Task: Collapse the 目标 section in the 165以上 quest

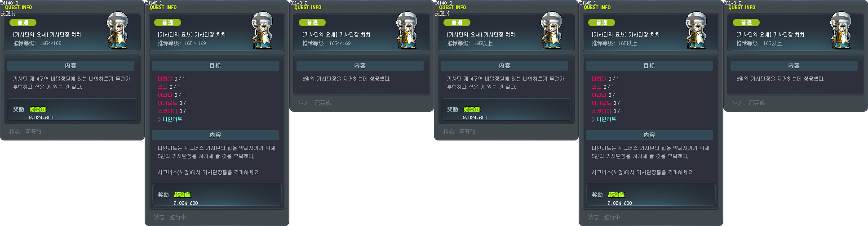Action: coord(649,66)
